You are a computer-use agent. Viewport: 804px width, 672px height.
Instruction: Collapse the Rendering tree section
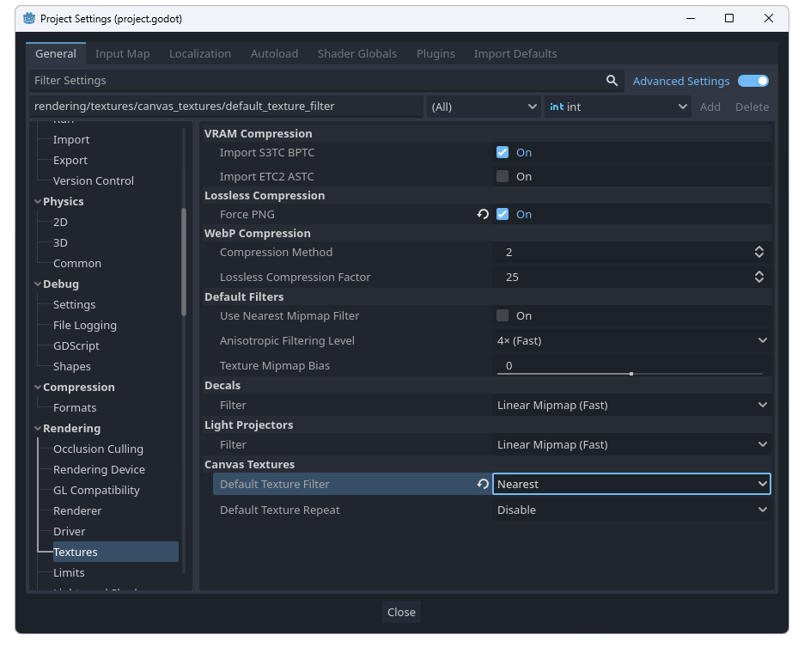coord(38,428)
